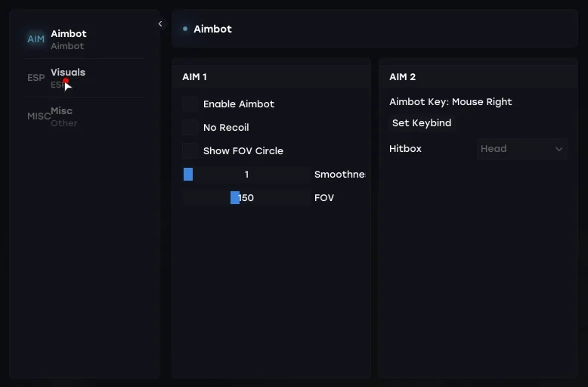Click the blue Smoothness slider handle
This screenshot has width=588, height=387.
188,175
